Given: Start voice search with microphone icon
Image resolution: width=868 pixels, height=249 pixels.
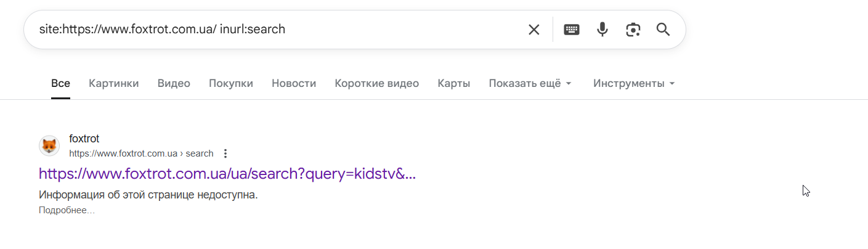Looking at the screenshot, I should 602,30.
